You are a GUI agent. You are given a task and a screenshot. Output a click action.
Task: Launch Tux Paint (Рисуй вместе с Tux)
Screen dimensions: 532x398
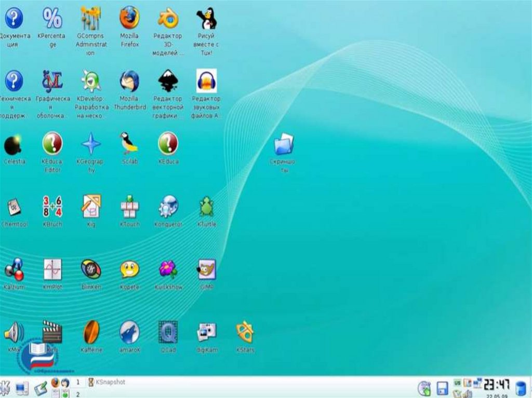[x=206, y=18]
